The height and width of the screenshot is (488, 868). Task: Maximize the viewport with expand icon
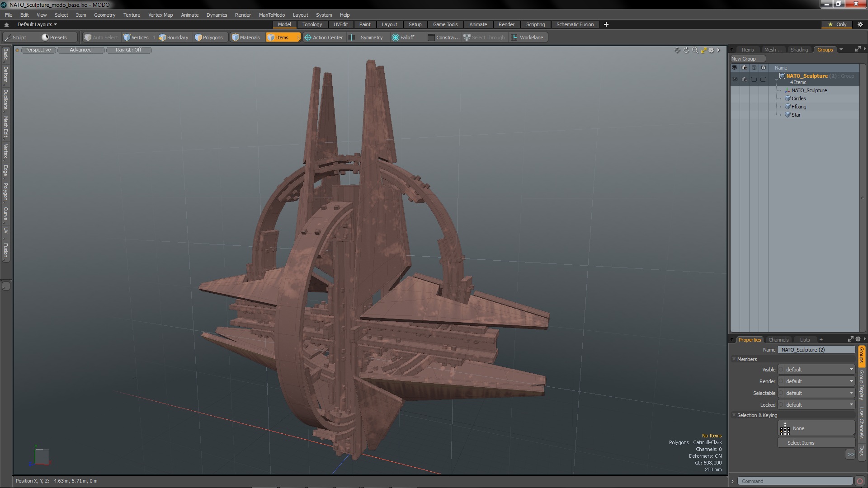[x=703, y=50]
